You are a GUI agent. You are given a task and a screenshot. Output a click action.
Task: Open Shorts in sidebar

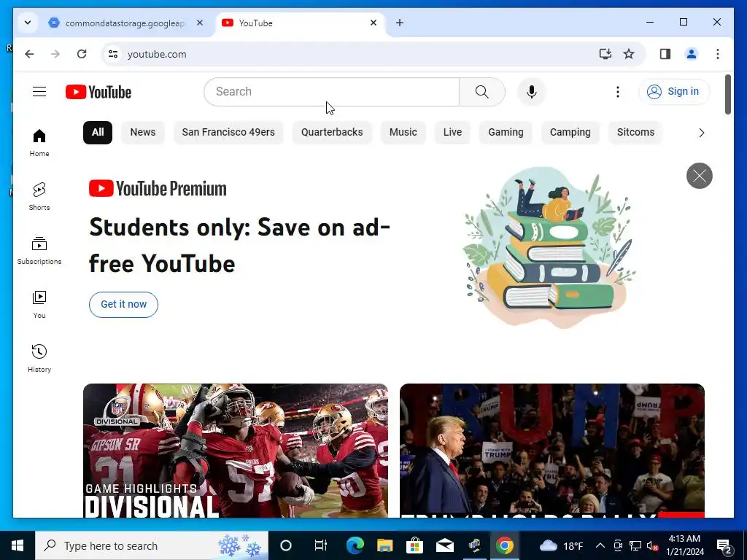[39, 196]
